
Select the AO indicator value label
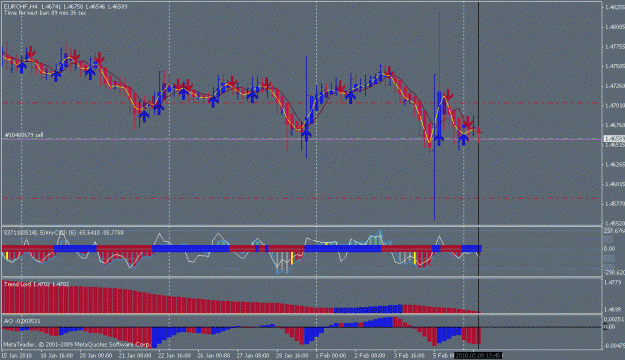point(22,321)
